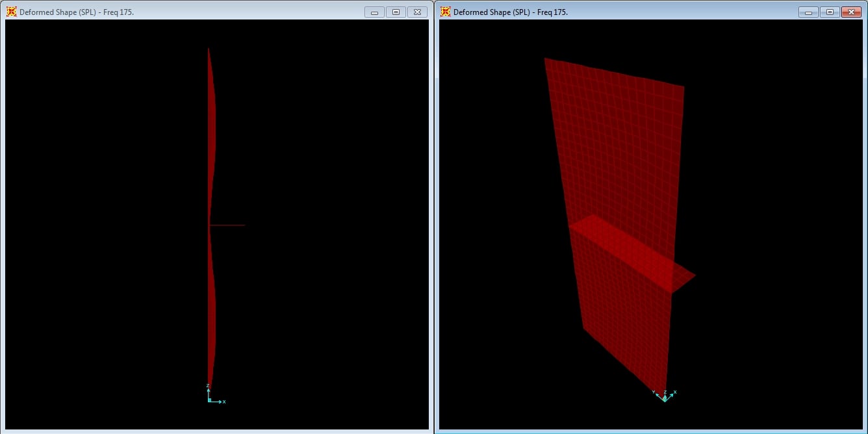Close the right Deformed Shape window
The height and width of the screenshot is (434, 868).
851,12
